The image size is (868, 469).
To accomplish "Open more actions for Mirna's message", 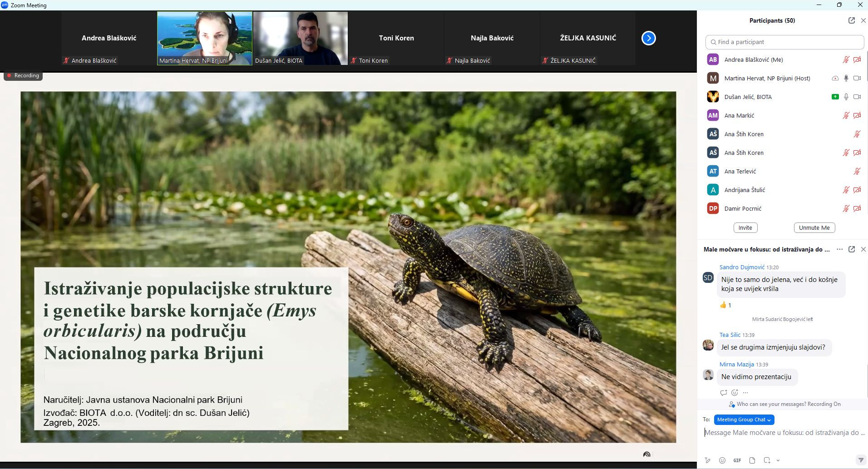I will (x=745, y=393).
